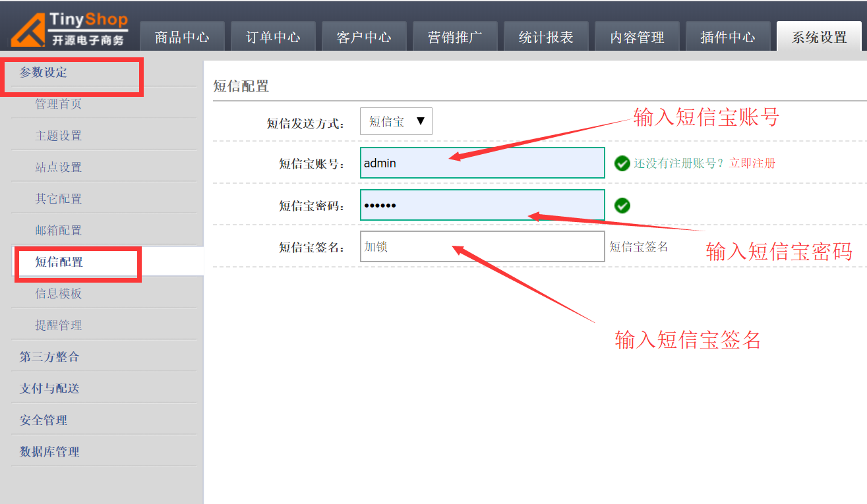This screenshot has width=867, height=504.
Task: Click the 立即注册 register link
Action: [752, 163]
